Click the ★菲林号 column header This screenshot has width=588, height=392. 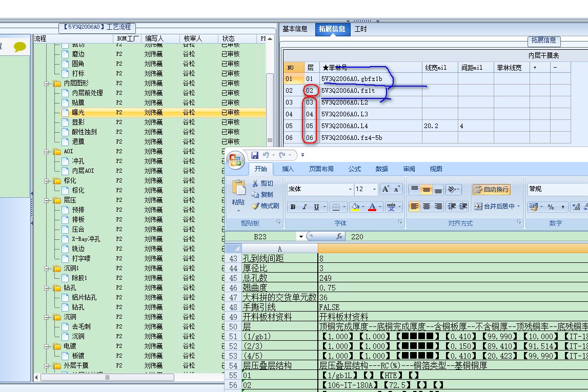371,68
